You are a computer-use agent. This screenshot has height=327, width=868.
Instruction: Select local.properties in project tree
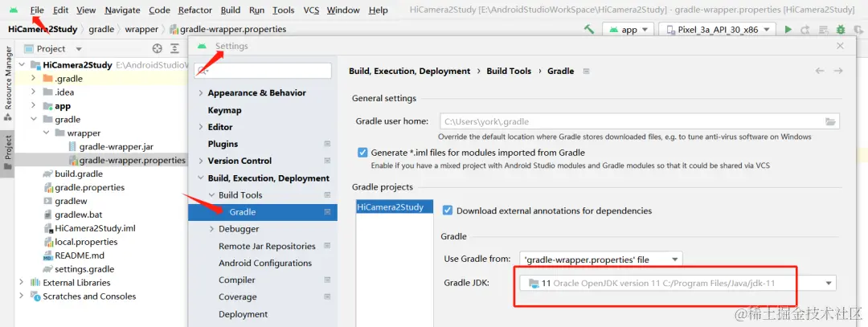pos(86,242)
